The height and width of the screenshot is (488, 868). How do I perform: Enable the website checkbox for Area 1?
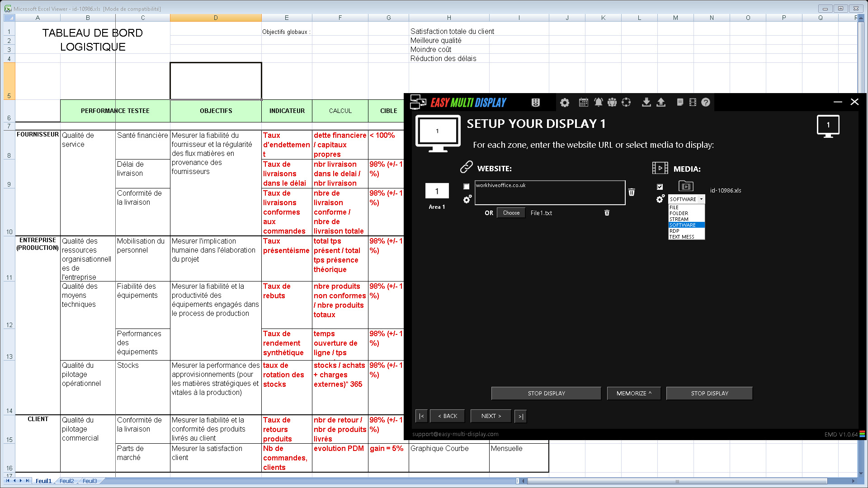click(x=467, y=187)
